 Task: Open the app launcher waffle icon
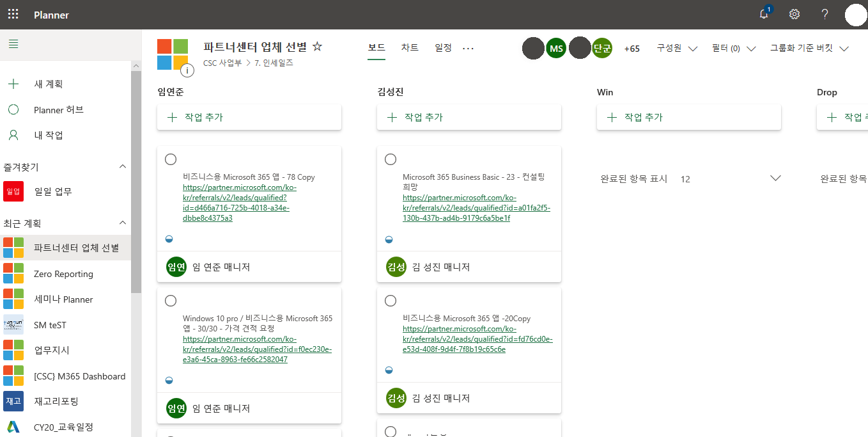13,14
